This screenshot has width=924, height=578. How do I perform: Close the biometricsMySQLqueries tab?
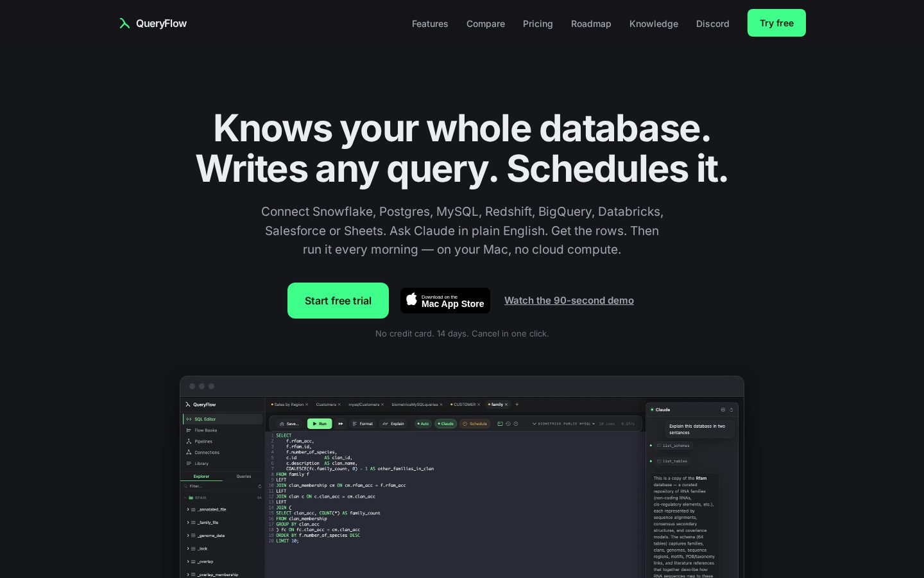pyautogui.click(x=441, y=405)
